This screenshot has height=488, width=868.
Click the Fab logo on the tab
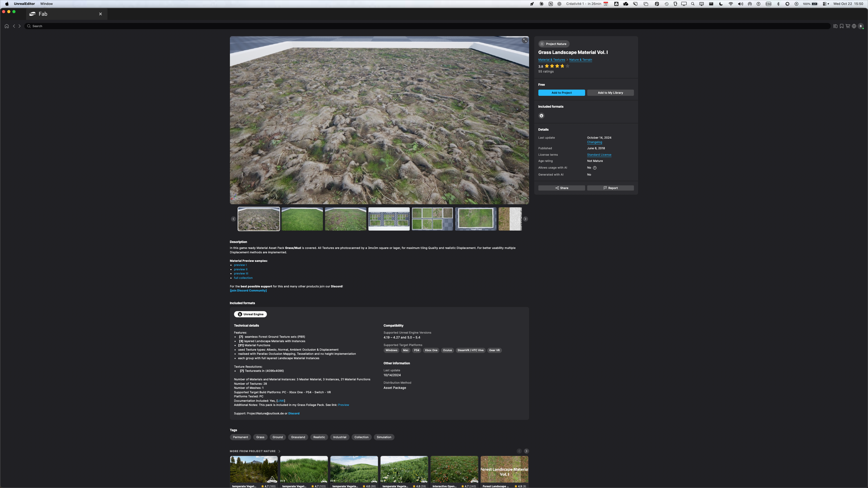coord(32,14)
